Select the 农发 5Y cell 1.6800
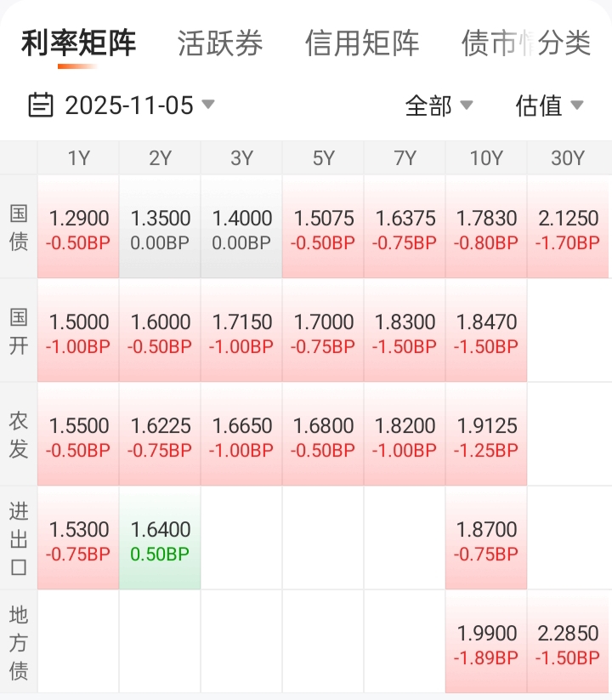This screenshot has width=612, height=700. (x=323, y=435)
